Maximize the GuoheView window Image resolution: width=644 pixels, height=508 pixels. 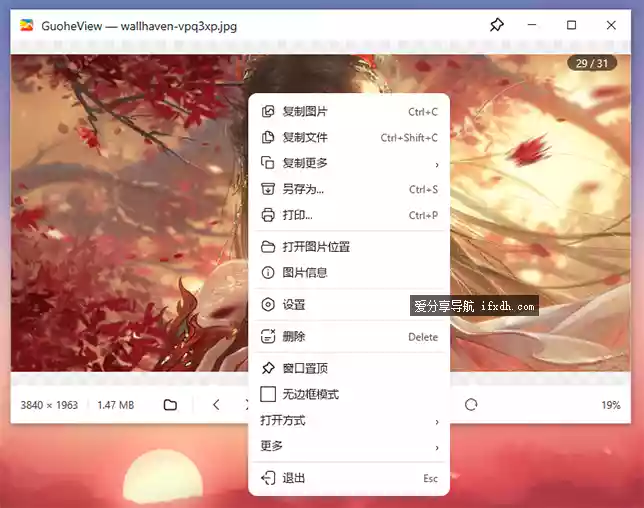point(571,25)
